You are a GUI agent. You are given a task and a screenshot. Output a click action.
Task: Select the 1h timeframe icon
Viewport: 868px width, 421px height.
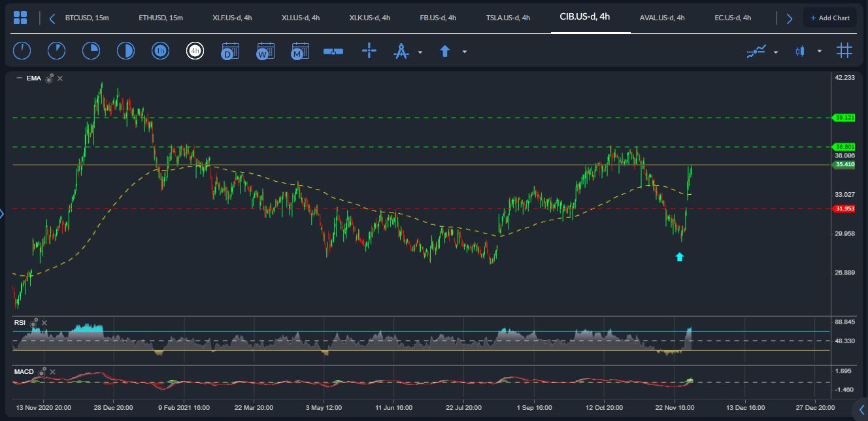click(x=160, y=50)
